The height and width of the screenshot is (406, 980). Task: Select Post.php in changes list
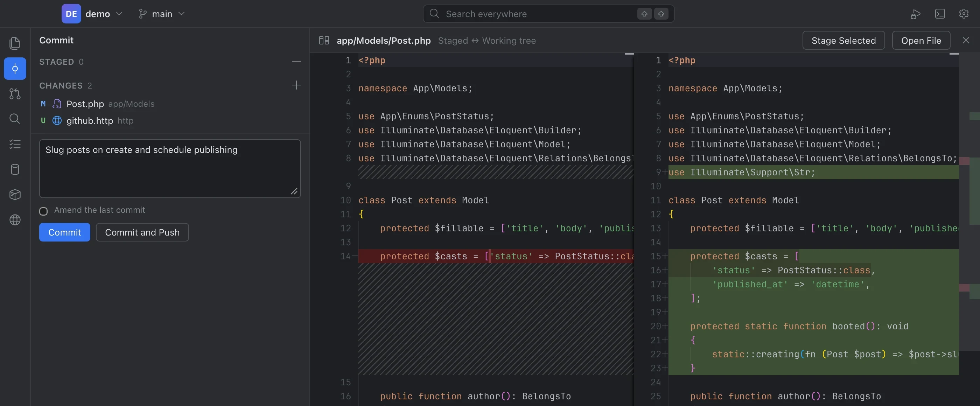[x=170, y=104]
